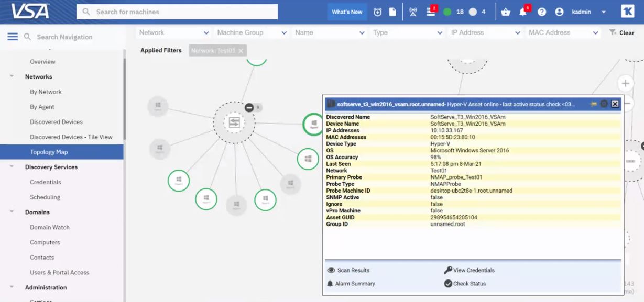The width and height of the screenshot is (644, 302).
Task: Zoom in using the plus control
Action: pyautogui.click(x=625, y=83)
